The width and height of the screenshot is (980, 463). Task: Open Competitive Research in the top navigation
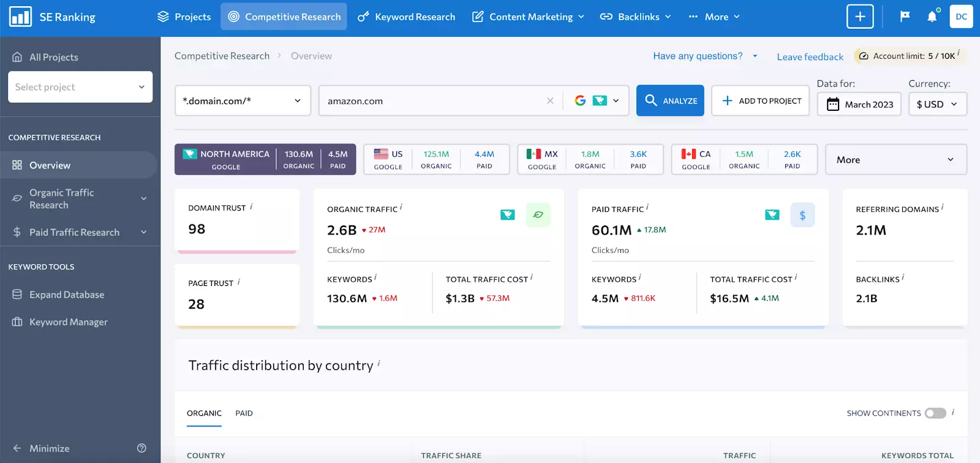[x=284, y=17]
